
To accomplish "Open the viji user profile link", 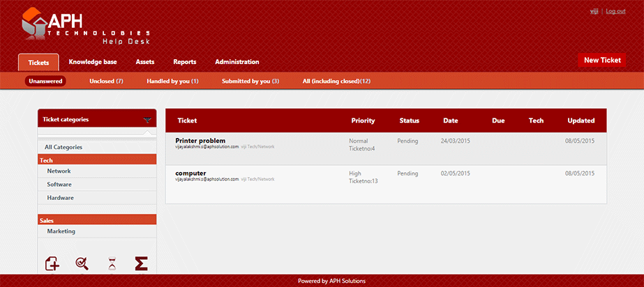I will [594, 11].
